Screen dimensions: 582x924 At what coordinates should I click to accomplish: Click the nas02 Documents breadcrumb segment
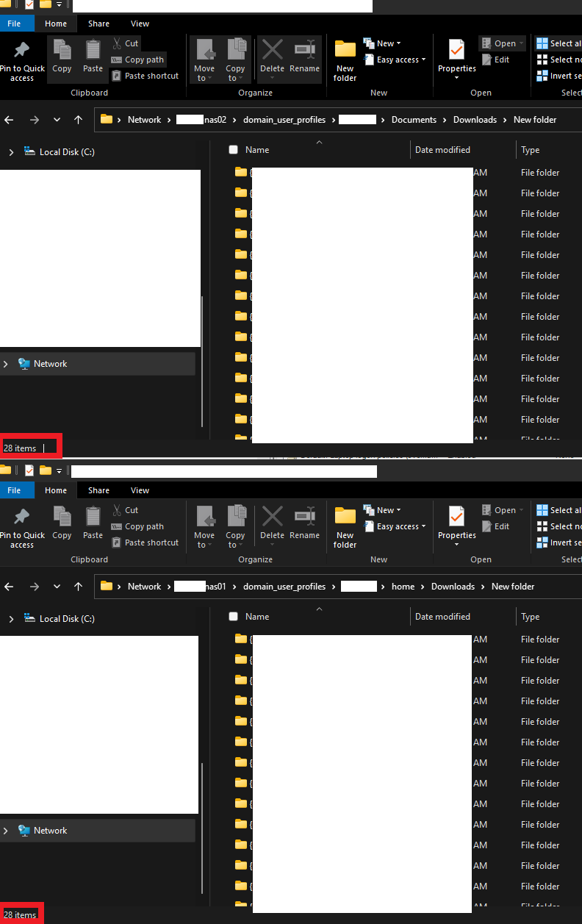[414, 120]
